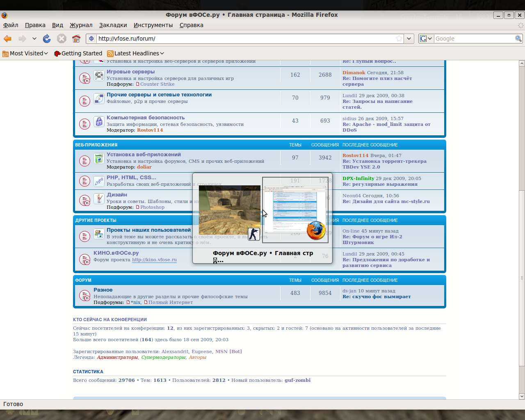This screenshot has height=420, width=525.
Task: Expand the URL bar history dropdown
Action: click(409, 39)
